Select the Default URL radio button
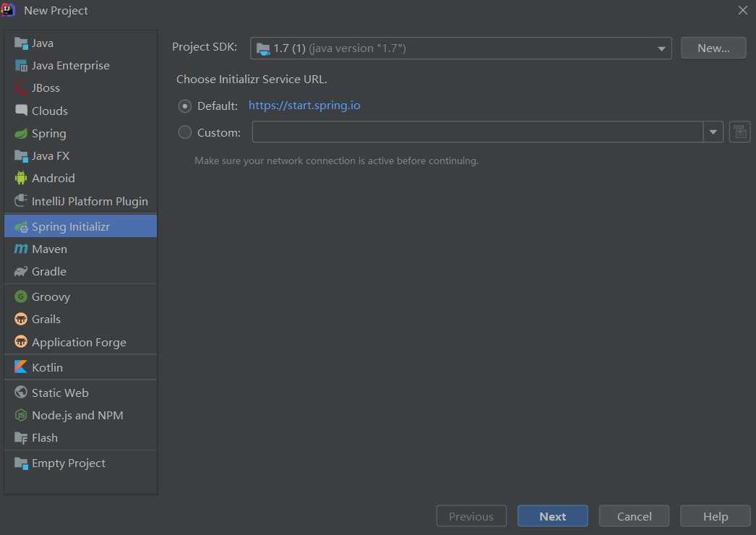Screen dimensions: 756x535 pyautogui.click(x=184, y=106)
